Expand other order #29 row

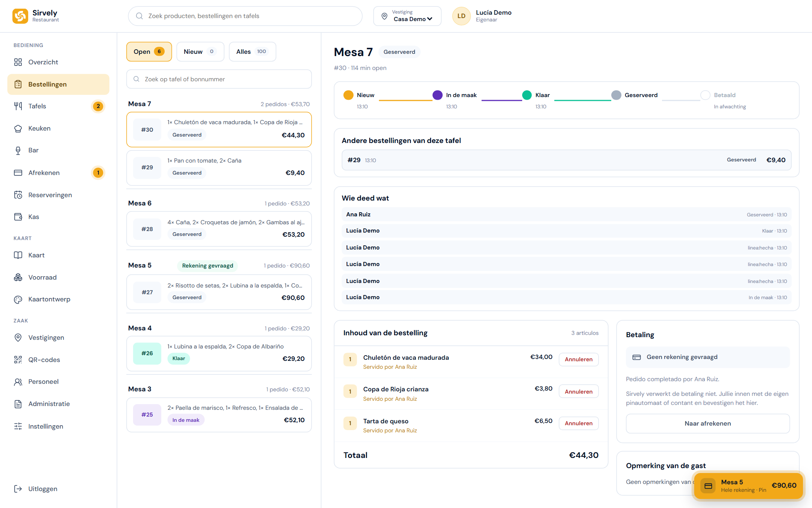point(567,160)
